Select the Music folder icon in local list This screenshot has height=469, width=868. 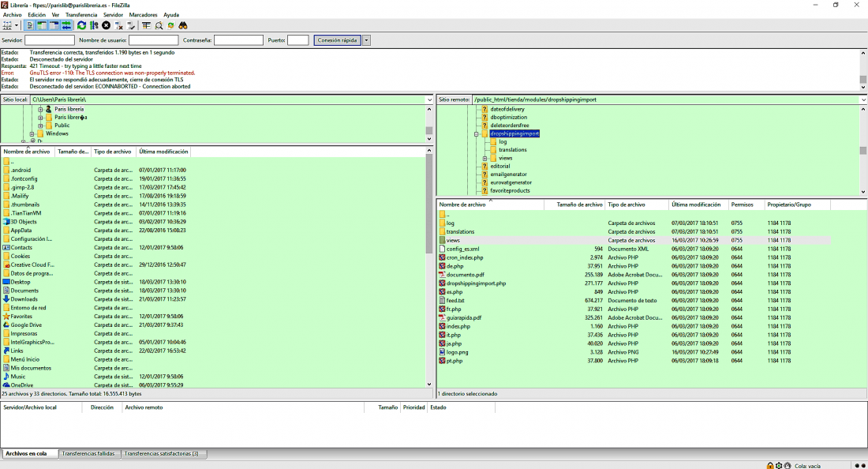(6, 377)
